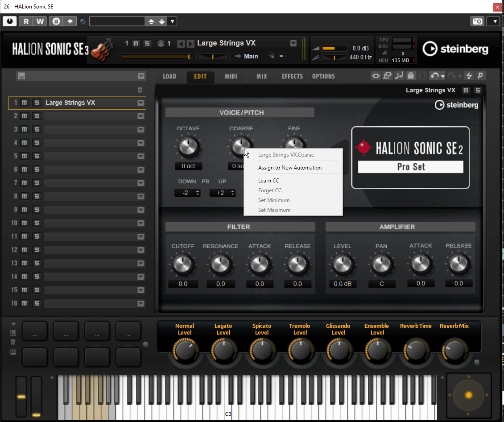Solo slot 16 in the program list
The image size is (504, 422).
37,303
